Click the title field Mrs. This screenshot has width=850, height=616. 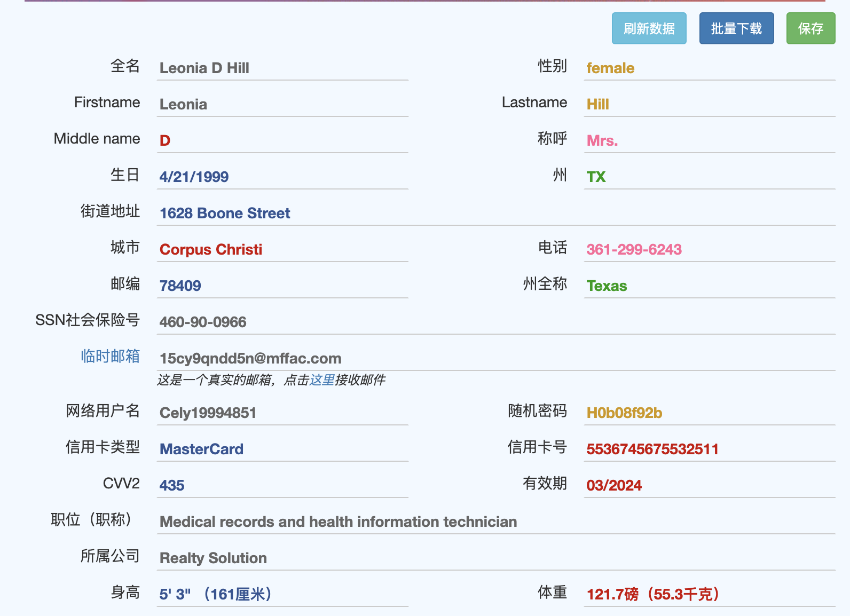pyautogui.click(x=710, y=140)
